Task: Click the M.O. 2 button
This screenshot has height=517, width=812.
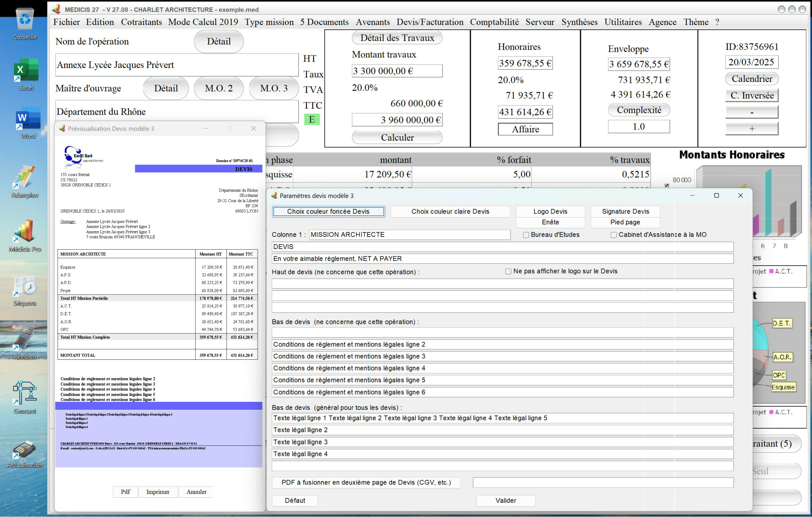Action: pyautogui.click(x=219, y=88)
